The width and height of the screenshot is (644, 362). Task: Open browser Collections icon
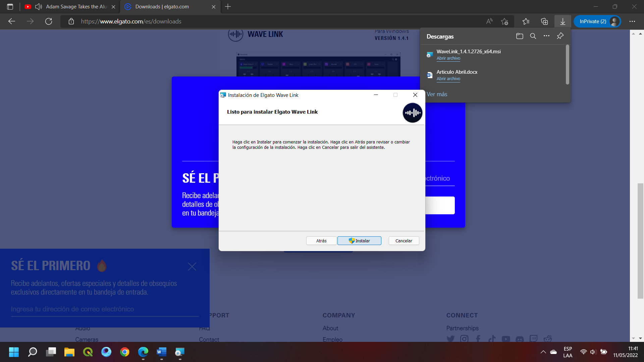pos(544,21)
